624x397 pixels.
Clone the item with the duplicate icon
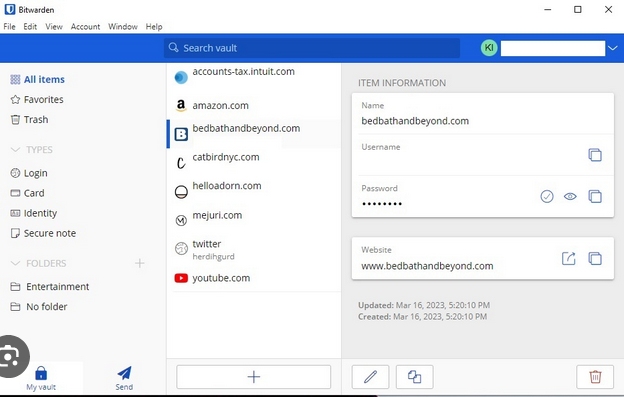coord(414,376)
